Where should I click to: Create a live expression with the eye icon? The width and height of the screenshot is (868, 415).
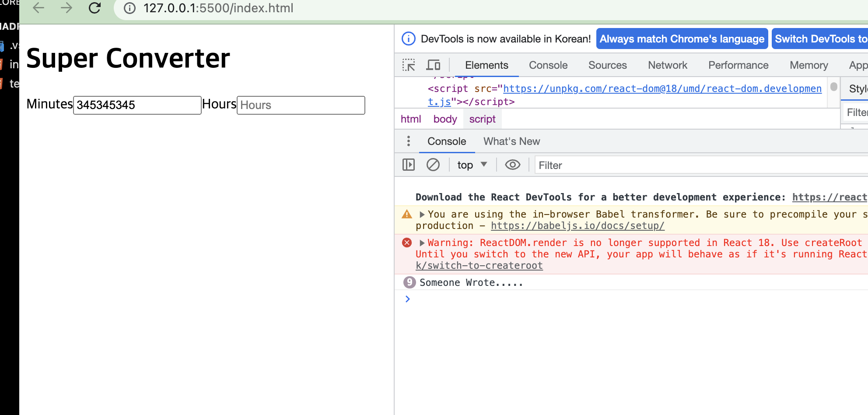(x=513, y=165)
